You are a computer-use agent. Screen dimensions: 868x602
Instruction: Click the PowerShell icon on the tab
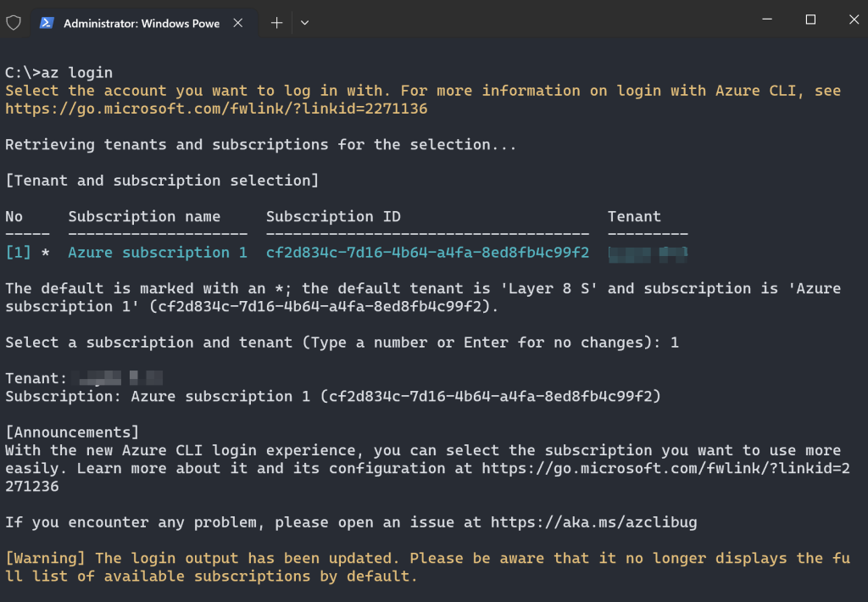[x=47, y=23]
